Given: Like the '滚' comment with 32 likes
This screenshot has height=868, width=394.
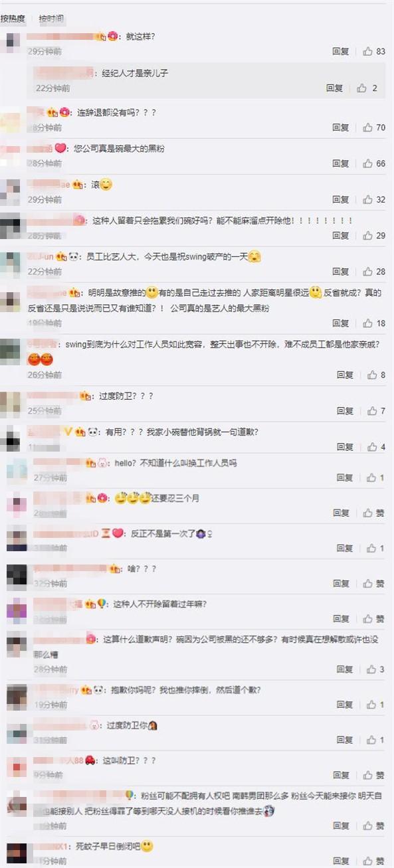Looking at the screenshot, I should [373, 199].
